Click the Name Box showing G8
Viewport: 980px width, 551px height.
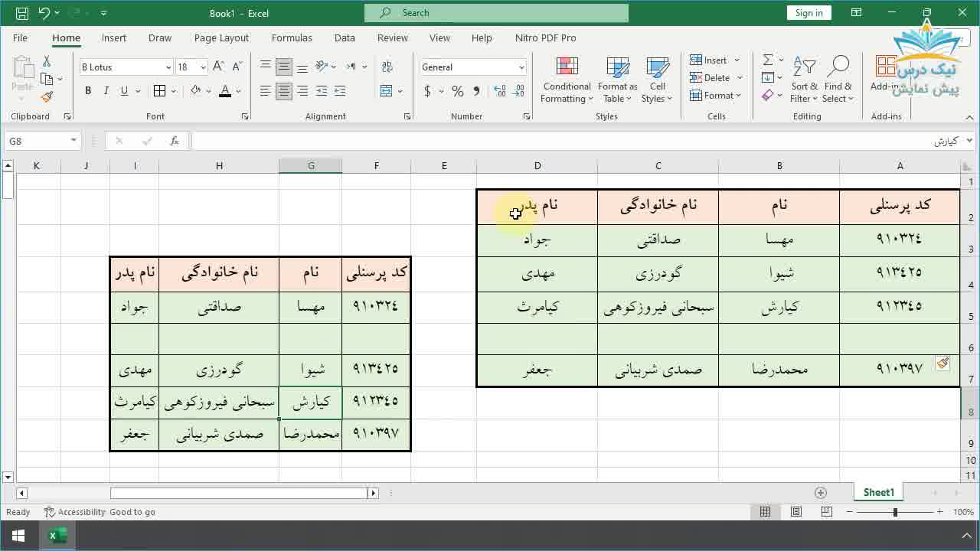point(34,140)
